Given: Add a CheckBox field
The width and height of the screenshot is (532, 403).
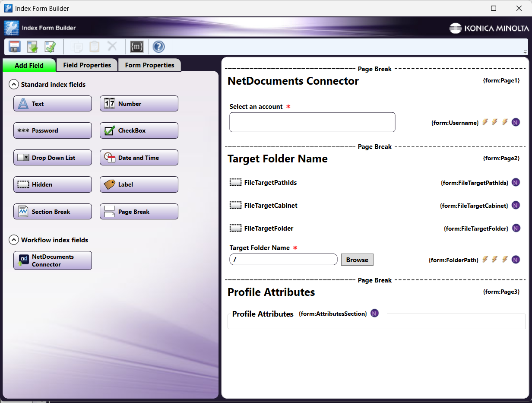Looking at the screenshot, I should [139, 130].
